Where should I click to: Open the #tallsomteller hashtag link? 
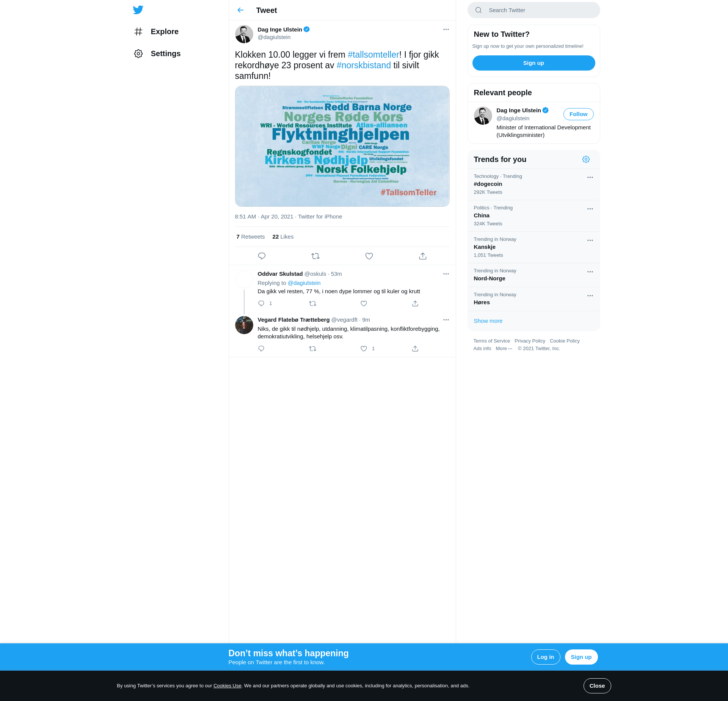click(x=373, y=55)
